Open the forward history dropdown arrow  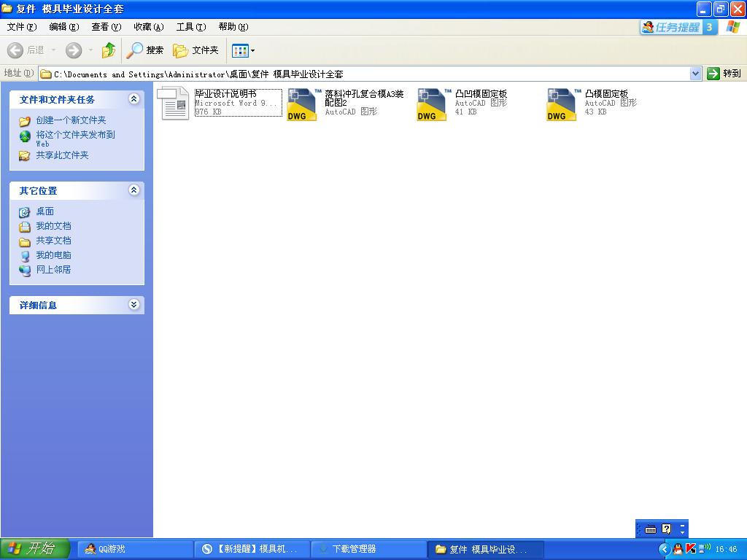pyautogui.click(x=90, y=50)
